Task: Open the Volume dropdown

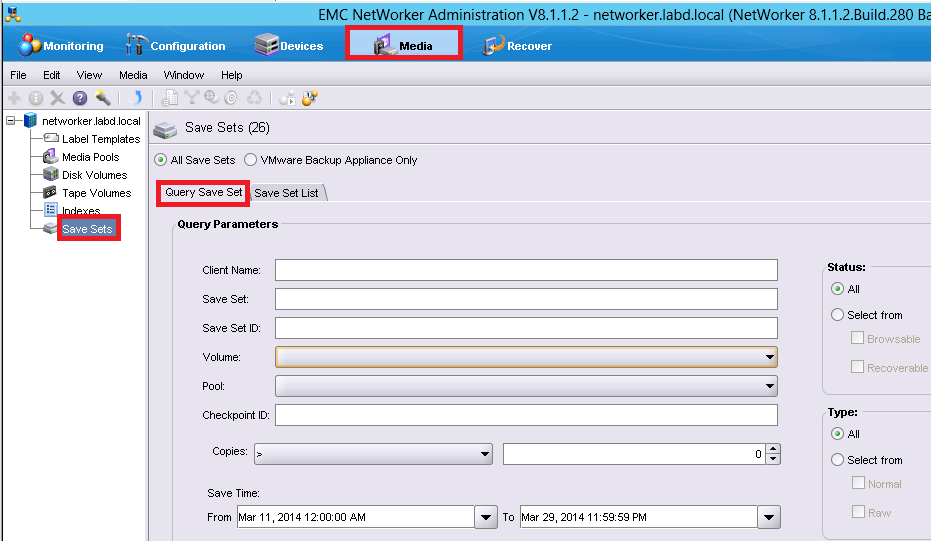Action: 526,357
